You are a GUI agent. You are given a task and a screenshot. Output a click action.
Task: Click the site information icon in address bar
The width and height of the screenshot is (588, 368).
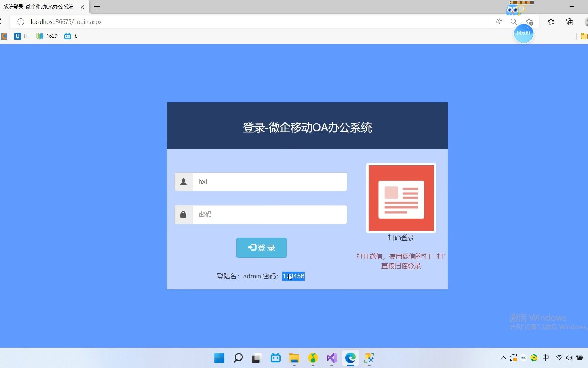21,22
